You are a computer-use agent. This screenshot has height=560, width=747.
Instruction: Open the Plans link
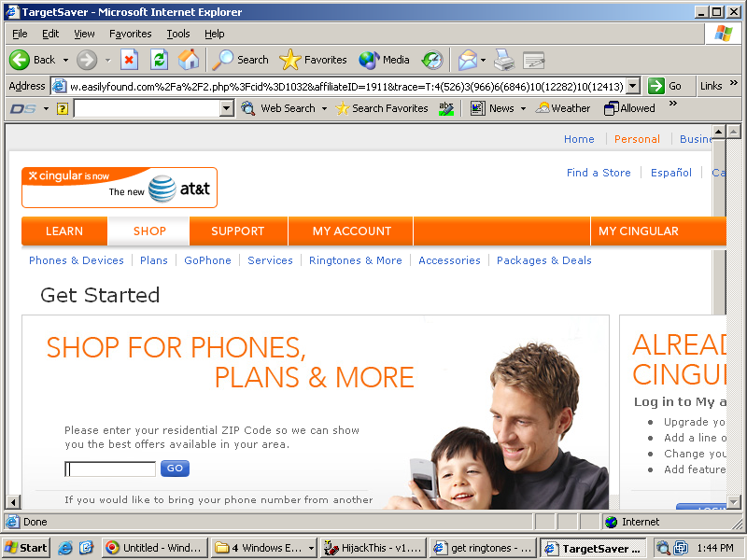coord(154,260)
